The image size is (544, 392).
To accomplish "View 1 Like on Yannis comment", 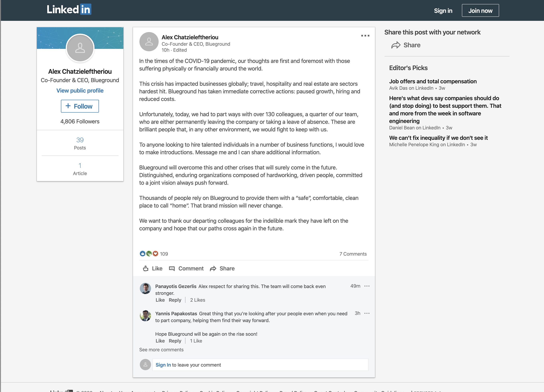I will pos(196,341).
